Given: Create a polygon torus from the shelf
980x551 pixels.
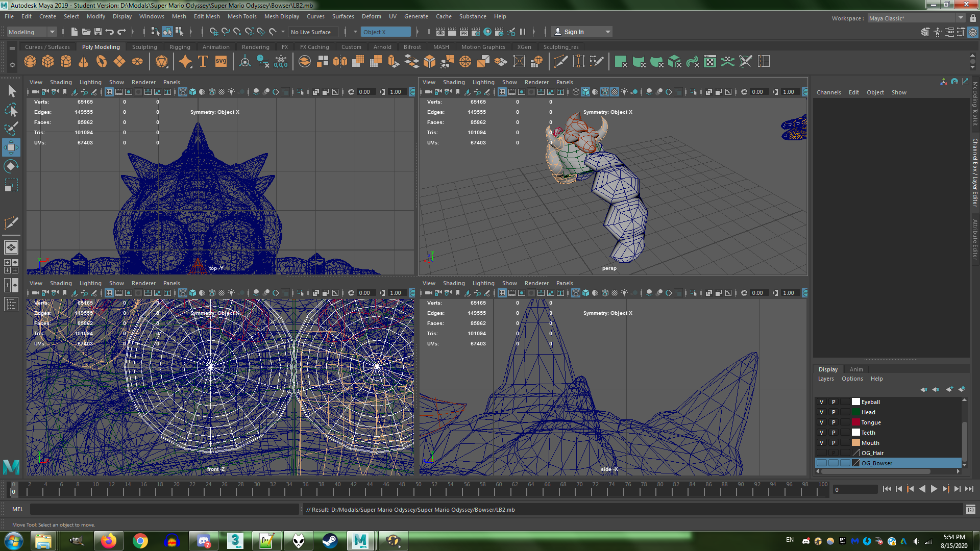Looking at the screenshot, I should 102,62.
